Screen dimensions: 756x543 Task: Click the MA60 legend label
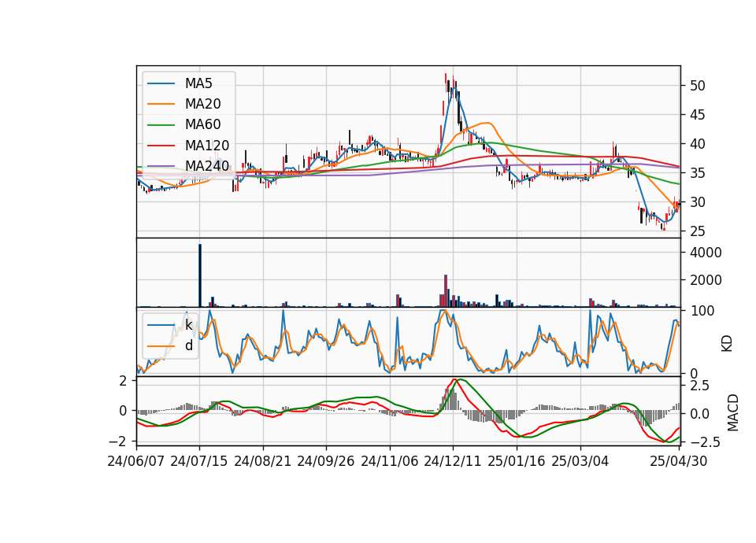[203, 125]
